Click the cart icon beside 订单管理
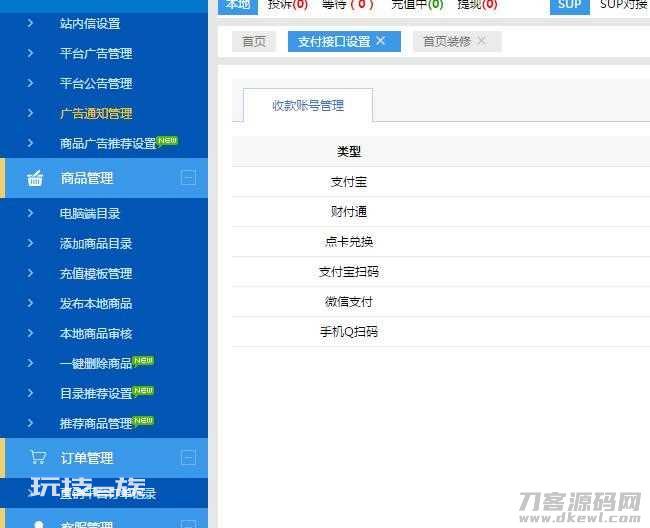 pyautogui.click(x=38, y=457)
